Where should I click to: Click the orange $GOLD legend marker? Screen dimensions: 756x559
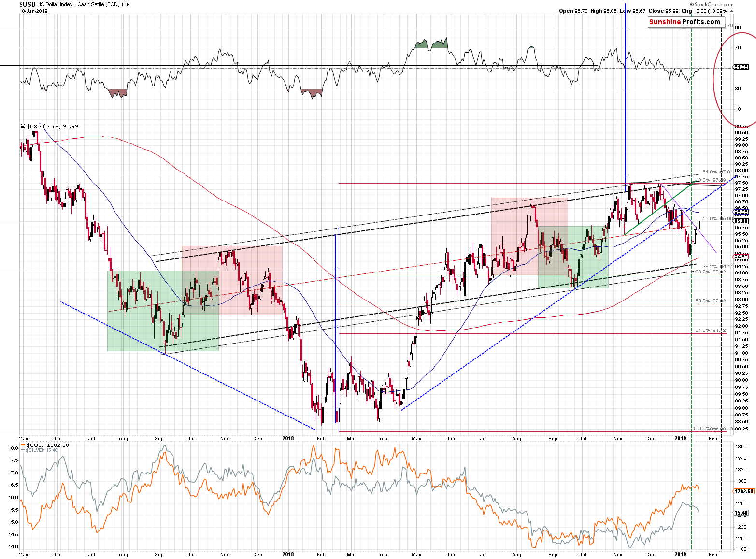tap(24, 445)
